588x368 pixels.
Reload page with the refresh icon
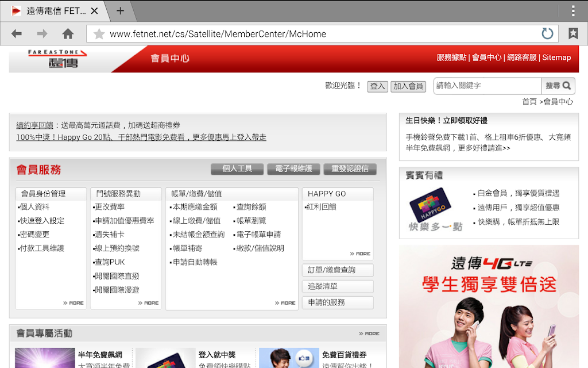click(x=547, y=34)
